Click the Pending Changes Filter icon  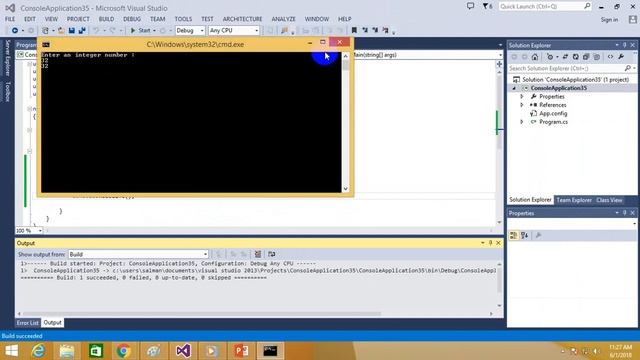[550, 57]
